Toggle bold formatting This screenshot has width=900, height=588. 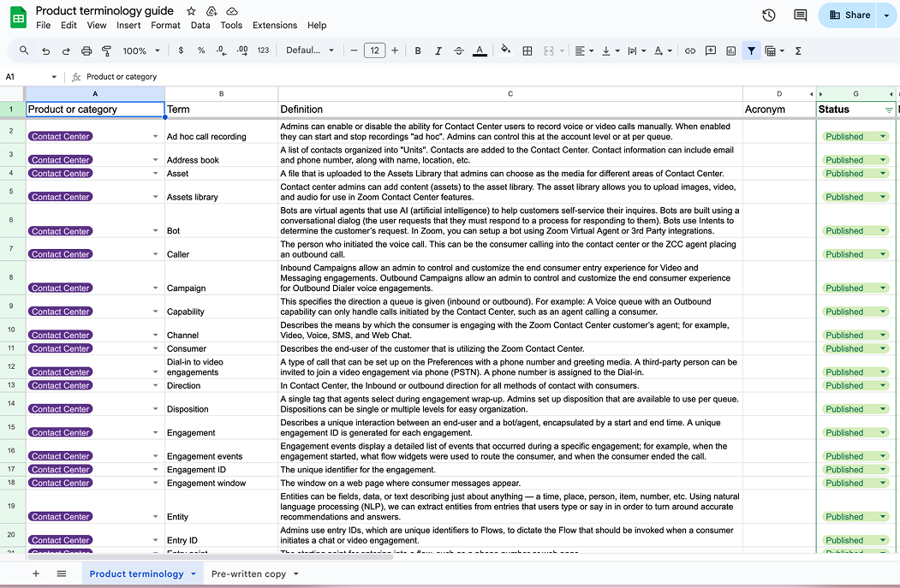click(418, 50)
